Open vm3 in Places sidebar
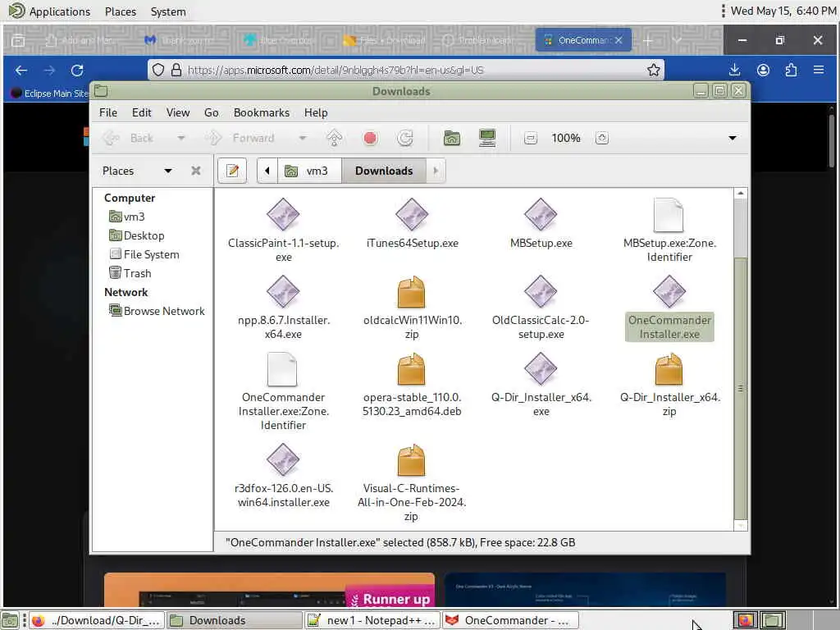 click(127, 217)
